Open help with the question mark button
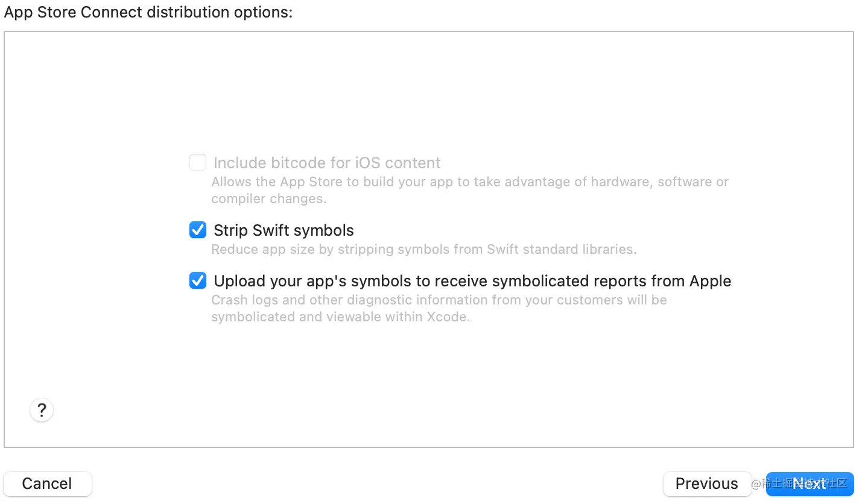This screenshot has height=504, width=862. (x=42, y=411)
